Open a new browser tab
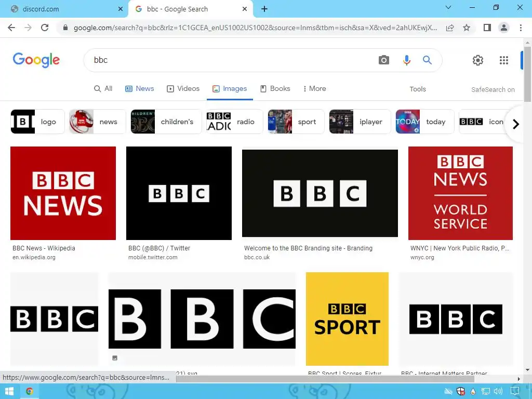Screen dimensions: 532x399 [x=264, y=9]
